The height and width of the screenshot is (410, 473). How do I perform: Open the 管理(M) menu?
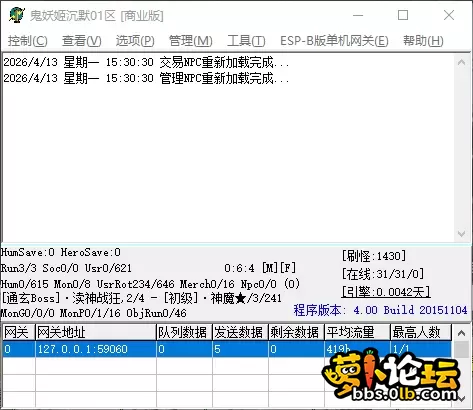pyautogui.click(x=191, y=41)
